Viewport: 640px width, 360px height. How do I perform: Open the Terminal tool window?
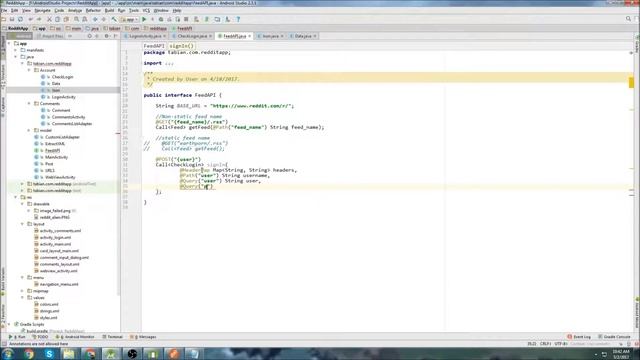tap(113, 337)
